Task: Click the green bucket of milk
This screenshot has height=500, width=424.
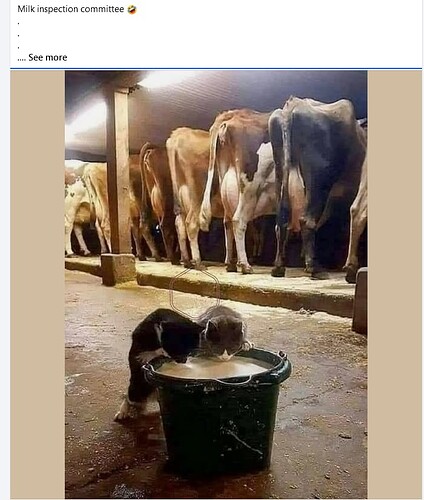Action: 217,408
